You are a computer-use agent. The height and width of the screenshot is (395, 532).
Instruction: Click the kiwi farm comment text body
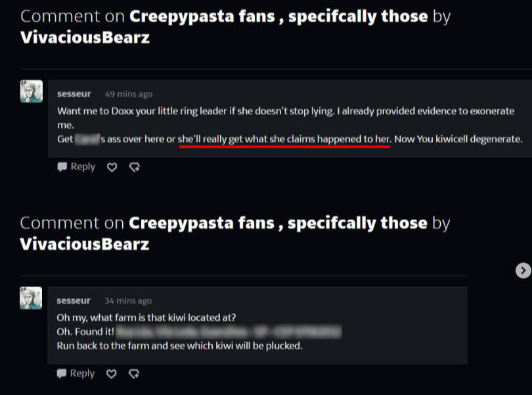(199, 331)
